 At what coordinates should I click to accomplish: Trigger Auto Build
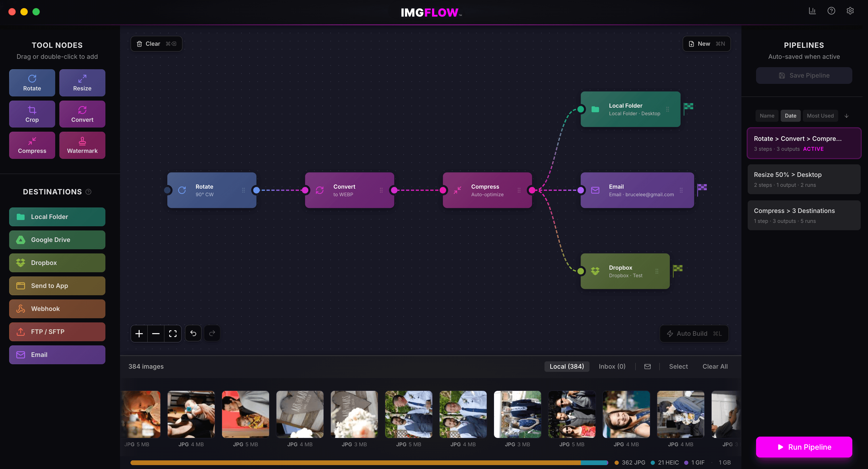[694, 333]
